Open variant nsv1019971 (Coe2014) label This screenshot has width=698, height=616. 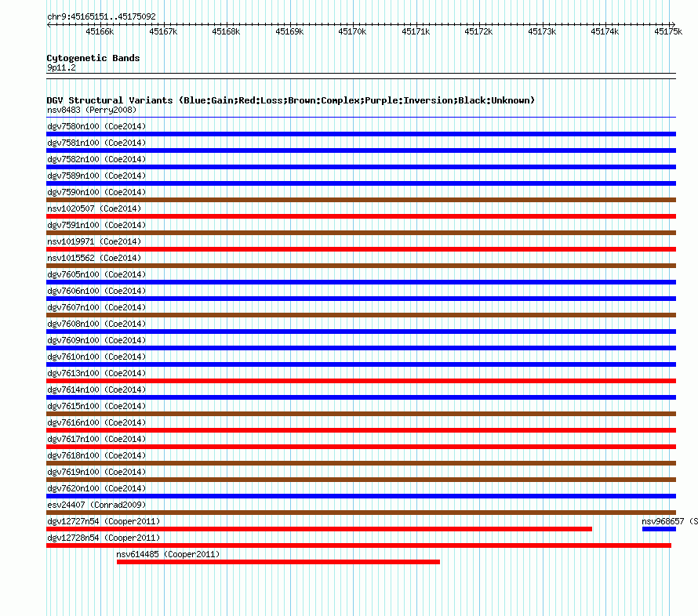click(x=94, y=241)
